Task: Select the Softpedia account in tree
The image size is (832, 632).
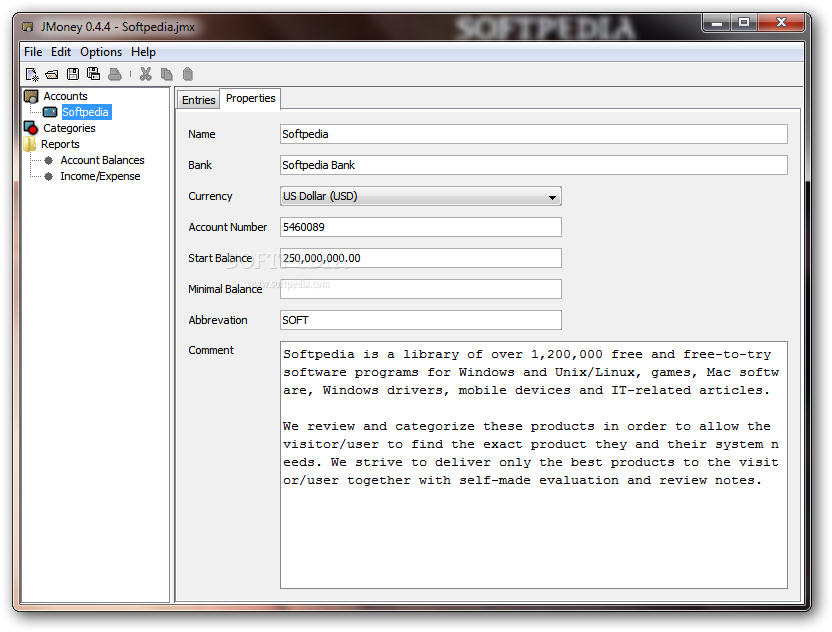Action: click(x=85, y=112)
